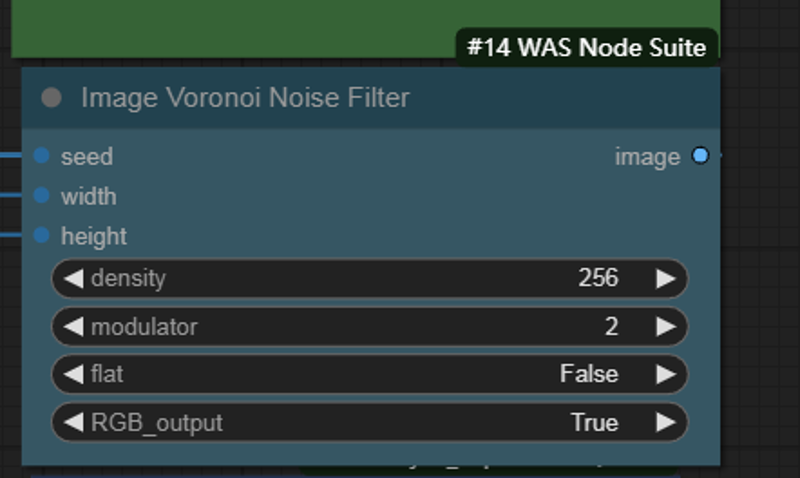
Task: Collapse node using the gray title dot
Action: 52,97
